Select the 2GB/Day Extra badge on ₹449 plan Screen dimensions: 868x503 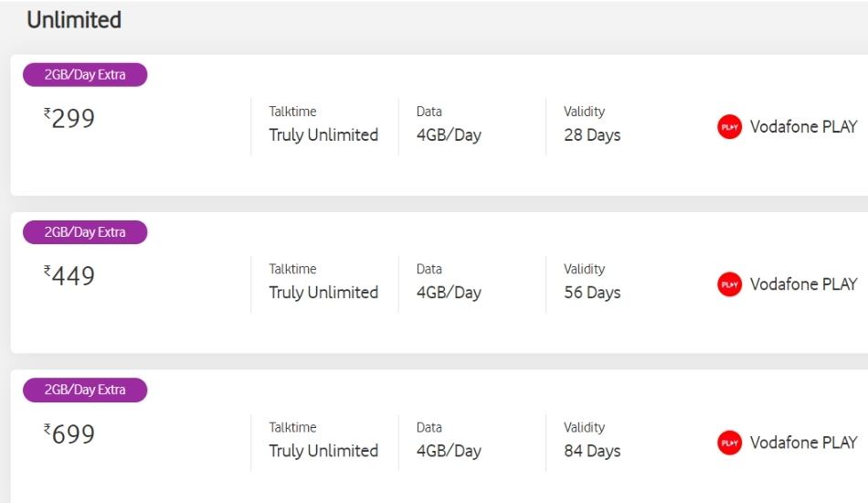[x=85, y=232]
